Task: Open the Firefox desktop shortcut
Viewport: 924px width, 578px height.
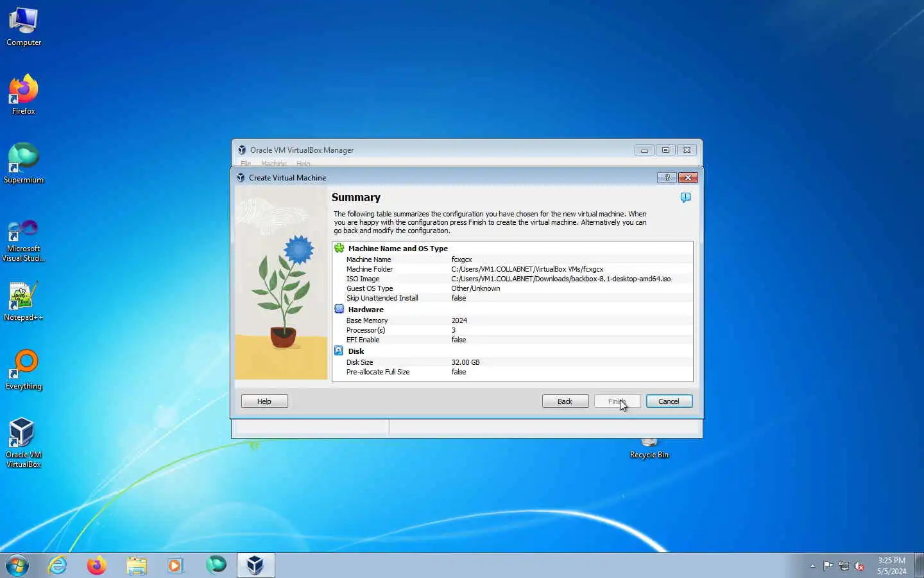Action: pyautogui.click(x=24, y=94)
